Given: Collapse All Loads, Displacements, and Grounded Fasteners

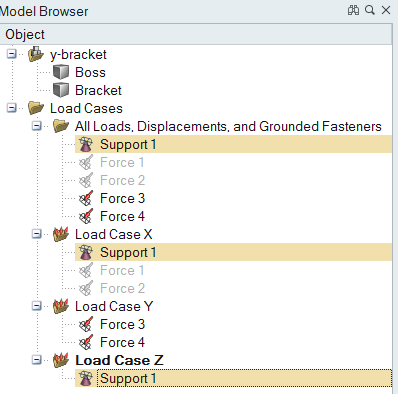Looking at the screenshot, I should coord(37,126).
